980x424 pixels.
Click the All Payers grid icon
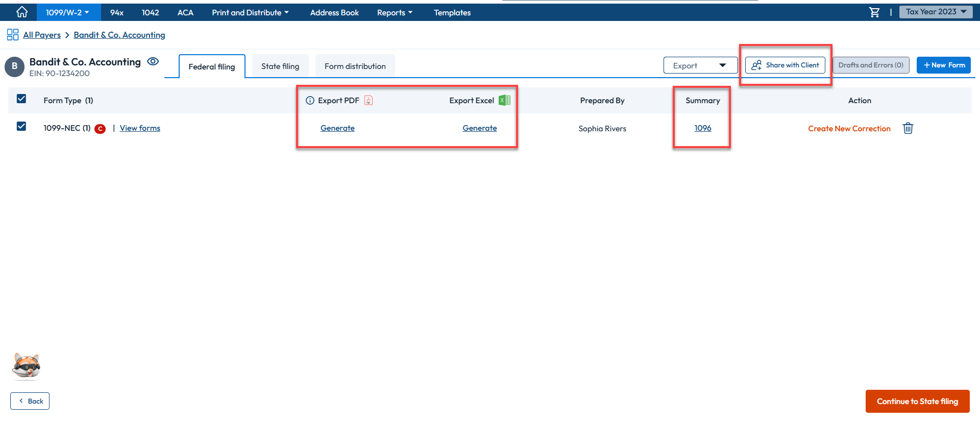13,35
